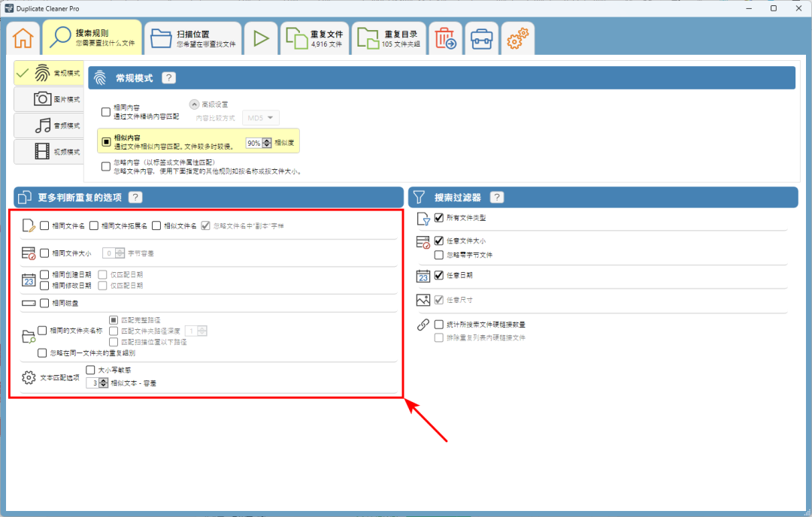Select 图片模式 camera mode
This screenshot has height=517, width=812.
49,99
